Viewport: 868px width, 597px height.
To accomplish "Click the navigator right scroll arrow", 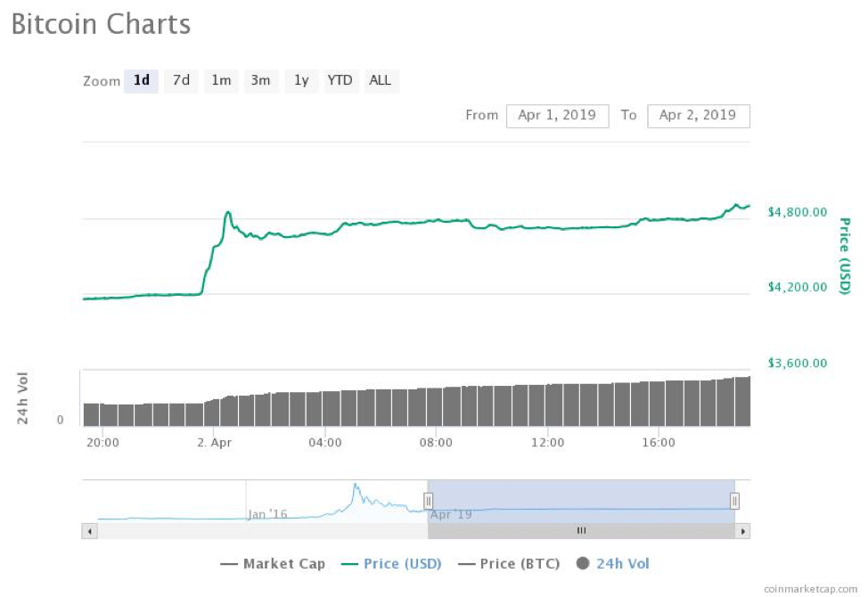I will (743, 531).
